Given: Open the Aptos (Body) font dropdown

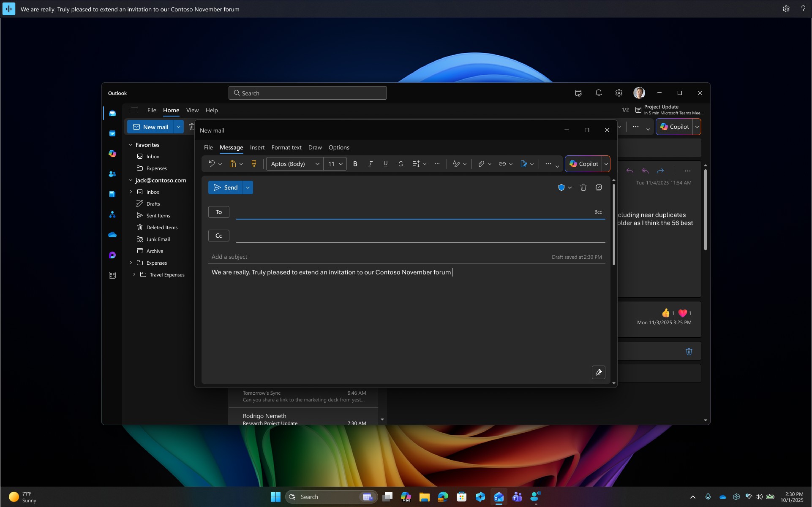Looking at the screenshot, I should coord(294,164).
